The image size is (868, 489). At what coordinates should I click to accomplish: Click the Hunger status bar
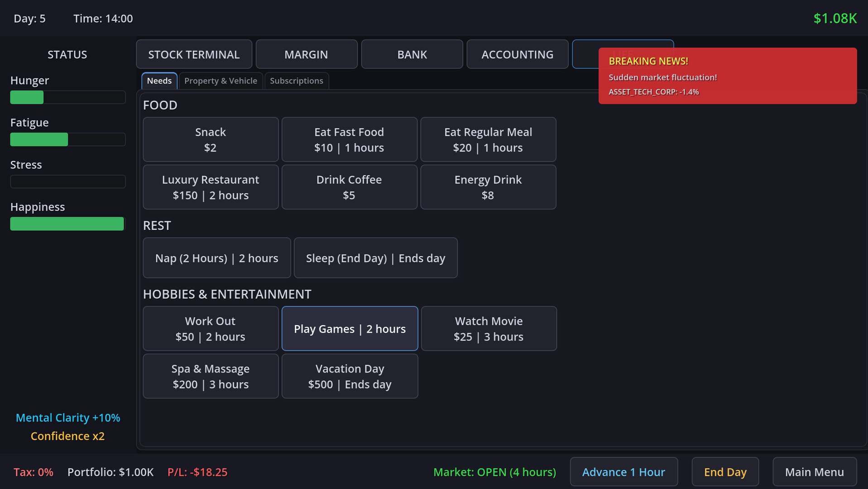pyautogui.click(x=67, y=97)
